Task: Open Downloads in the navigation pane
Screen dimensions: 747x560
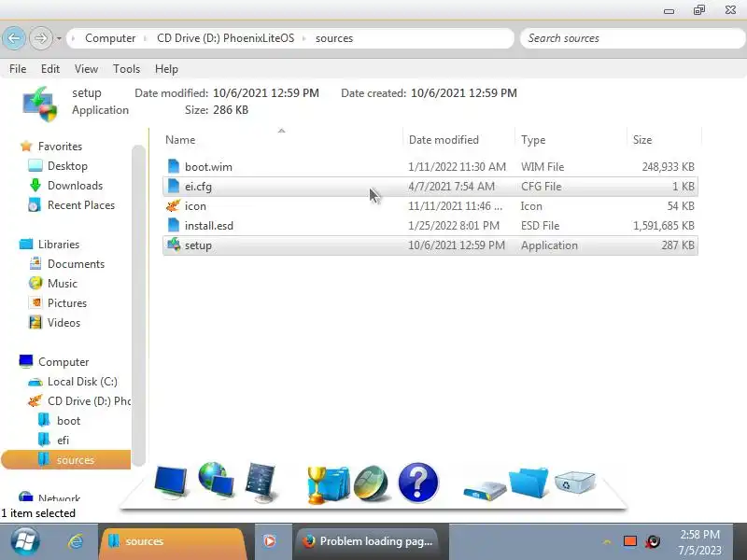Action: tap(76, 185)
